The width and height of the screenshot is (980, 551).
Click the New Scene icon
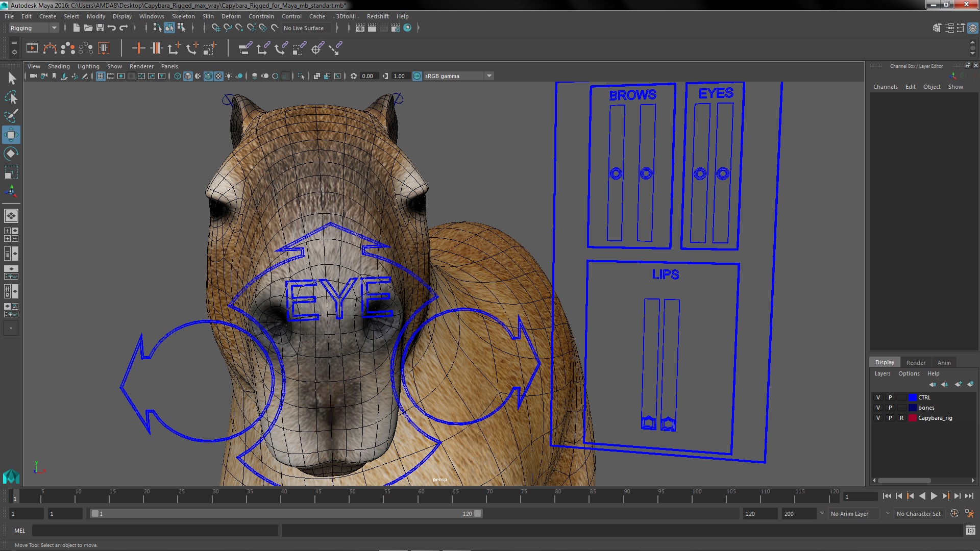(76, 28)
